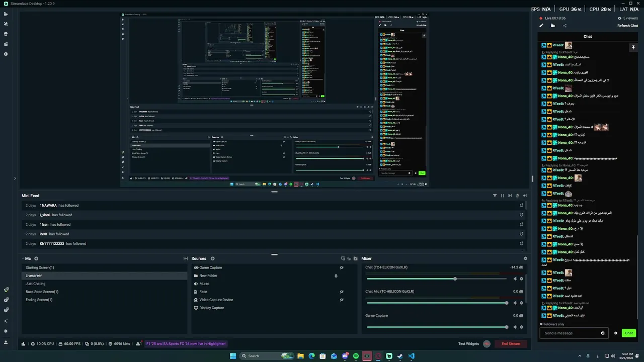Adjust Game Capture volume slider

pos(437,327)
